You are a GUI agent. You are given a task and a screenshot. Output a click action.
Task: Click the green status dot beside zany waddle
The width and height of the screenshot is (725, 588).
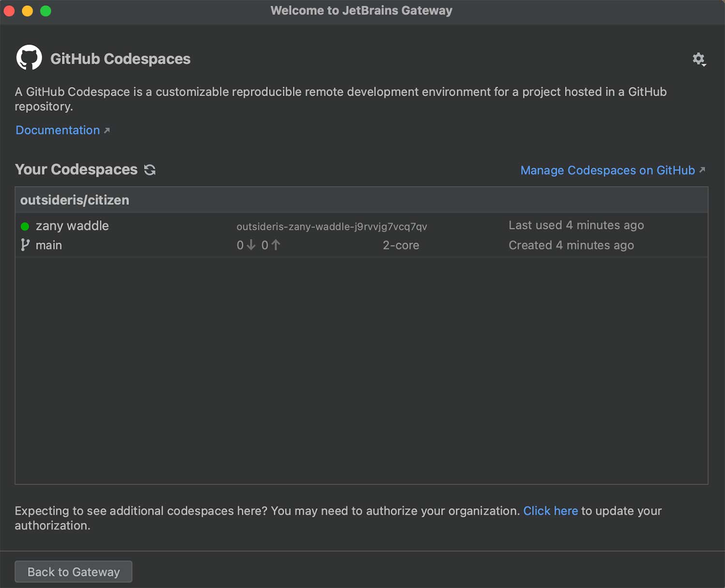tap(25, 226)
